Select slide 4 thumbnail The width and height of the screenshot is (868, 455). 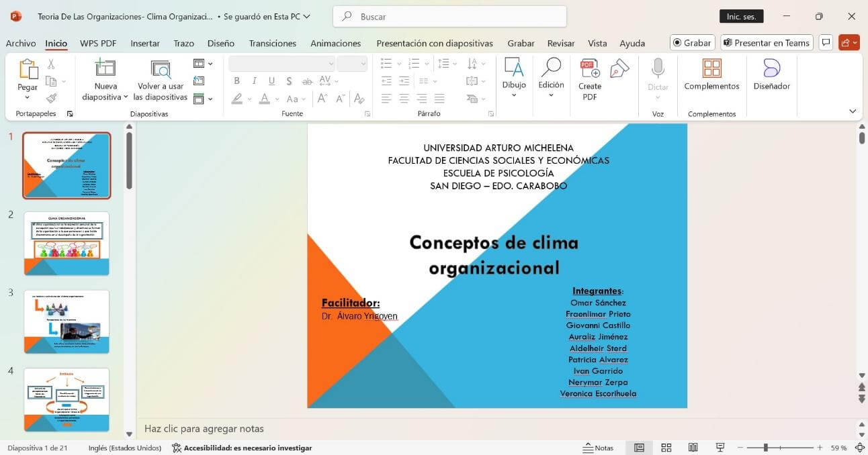click(67, 399)
